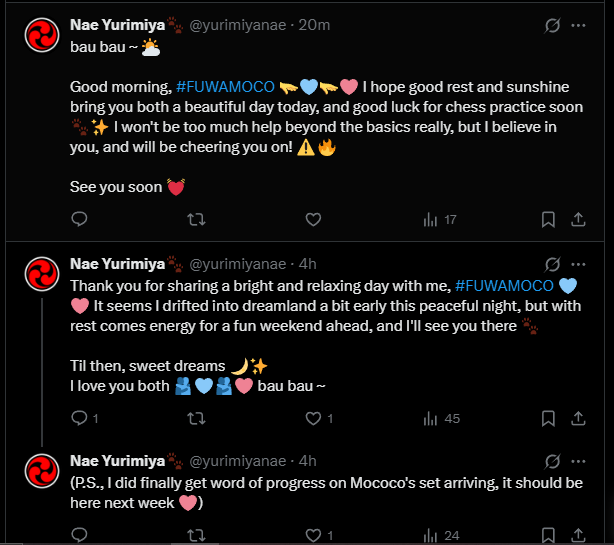Viewport: 614px width, 545px height.
Task: Open more options menu on 20m tweet
Action: coord(578,25)
